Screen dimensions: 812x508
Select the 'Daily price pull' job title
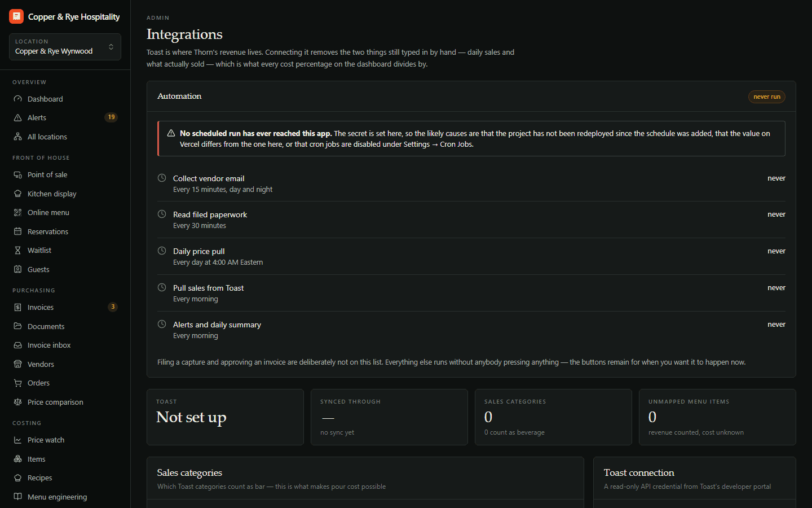(x=199, y=251)
